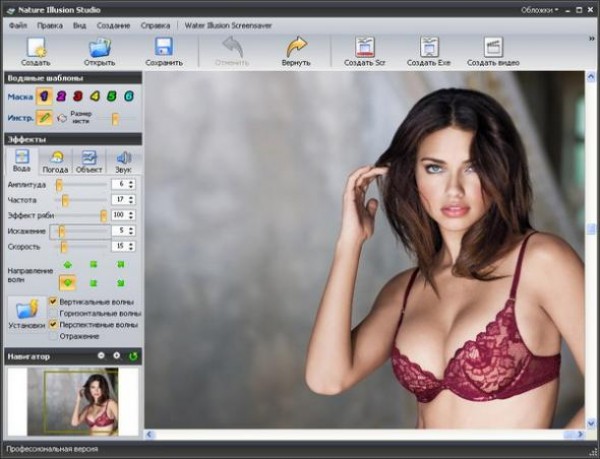This screenshot has height=459, width=600.
Task: Uncheck Вертикальные волны checkbox
Action: pos(53,301)
